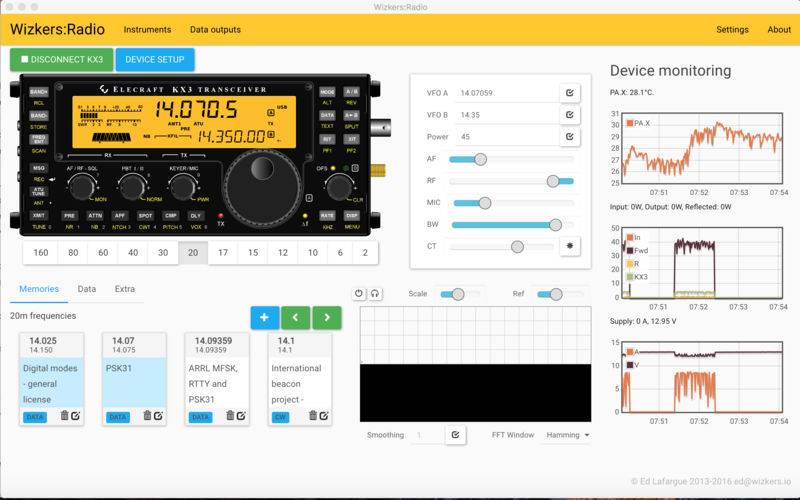
Task: Select the 14.07 PSK31 memory card
Action: pyautogui.click(x=134, y=379)
